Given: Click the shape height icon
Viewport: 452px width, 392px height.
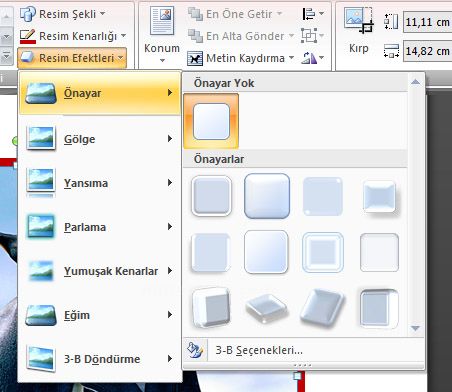Looking at the screenshot, I should point(391,22).
